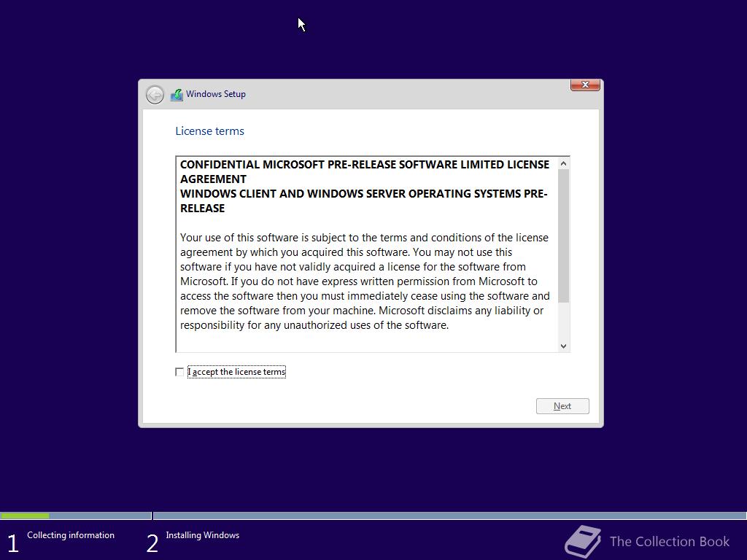
Task: Click the Installing Windows progress bar
Action: pos(449,516)
